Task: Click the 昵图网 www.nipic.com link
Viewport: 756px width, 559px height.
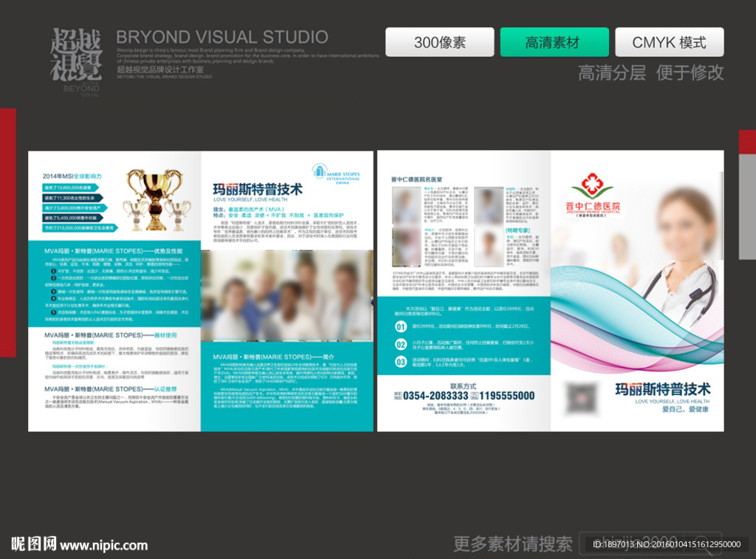Action: pyautogui.click(x=80, y=544)
